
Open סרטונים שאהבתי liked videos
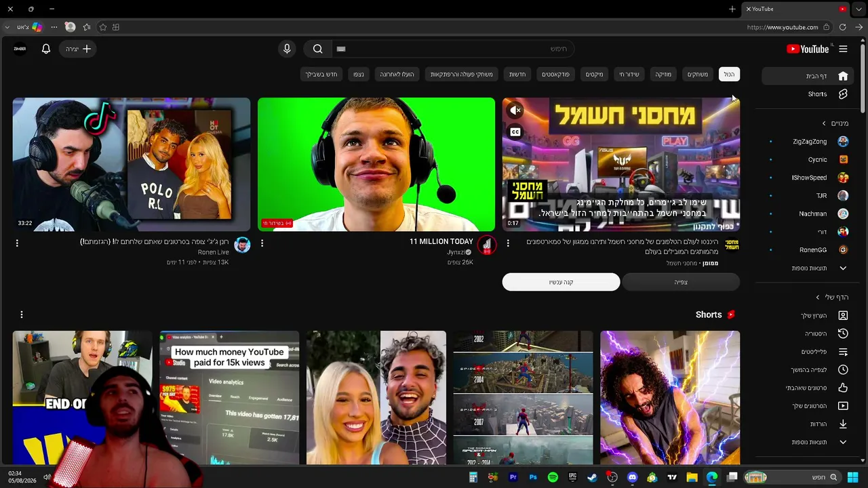pyautogui.click(x=808, y=388)
